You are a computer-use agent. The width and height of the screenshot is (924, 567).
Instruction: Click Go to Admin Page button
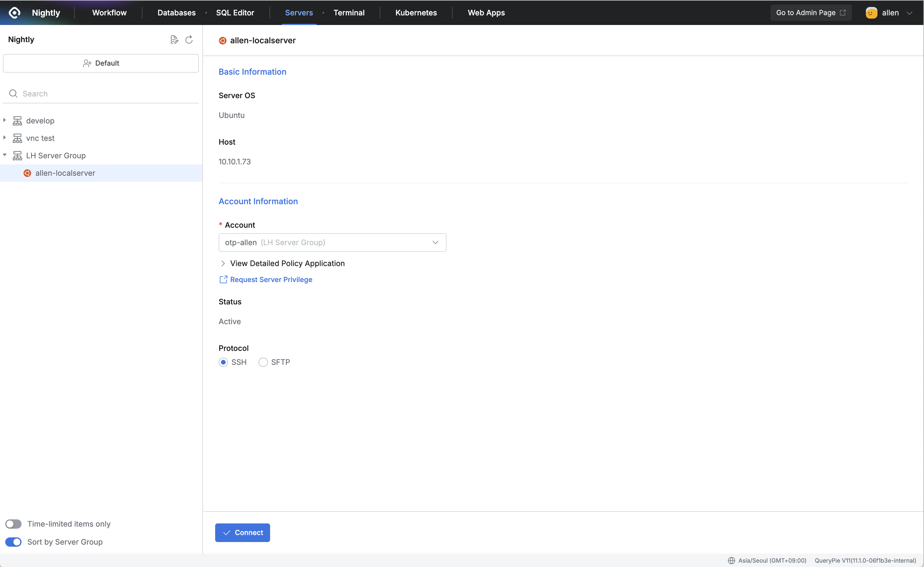(811, 12)
